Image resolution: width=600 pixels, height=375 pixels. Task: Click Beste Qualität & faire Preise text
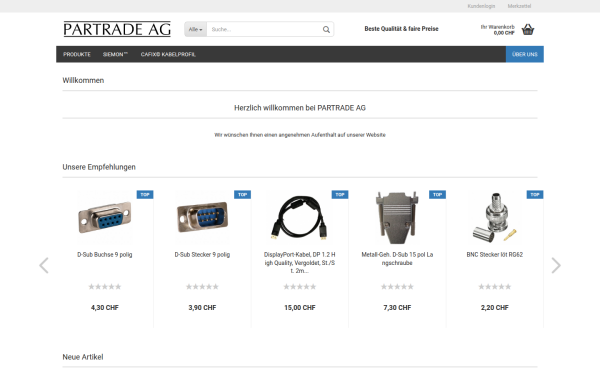pos(401,29)
